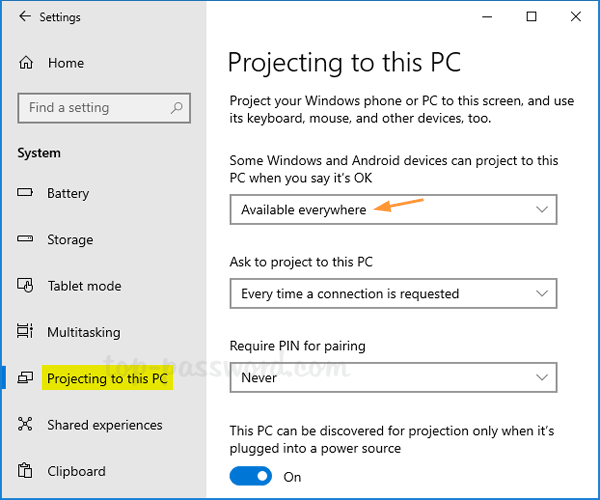
Task: Click the Multitasking icon
Action: click(x=26, y=332)
